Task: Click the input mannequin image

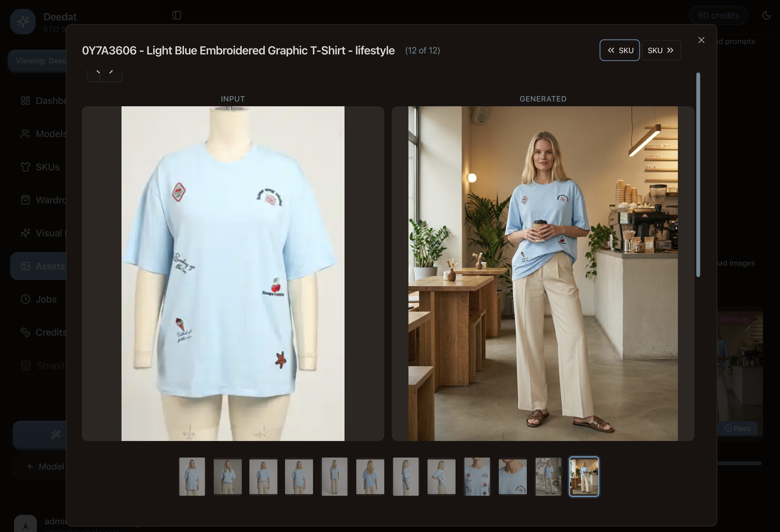Action: coord(233,274)
